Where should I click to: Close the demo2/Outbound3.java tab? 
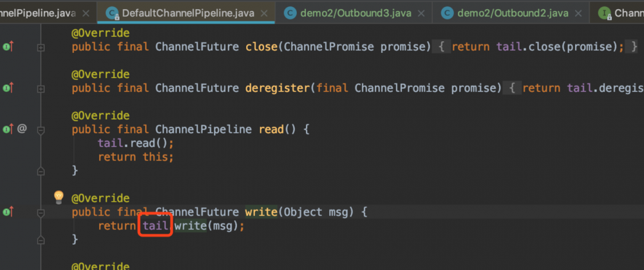coord(421,12)
